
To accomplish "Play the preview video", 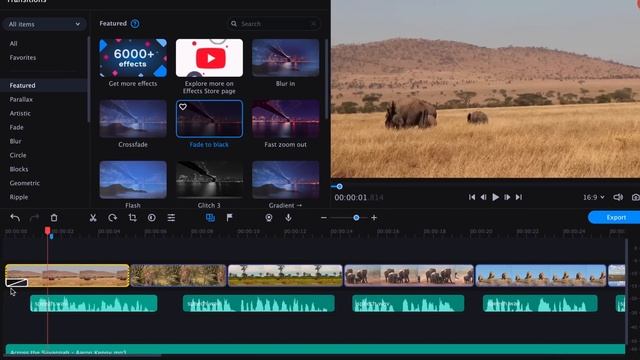I will (496, 197).
